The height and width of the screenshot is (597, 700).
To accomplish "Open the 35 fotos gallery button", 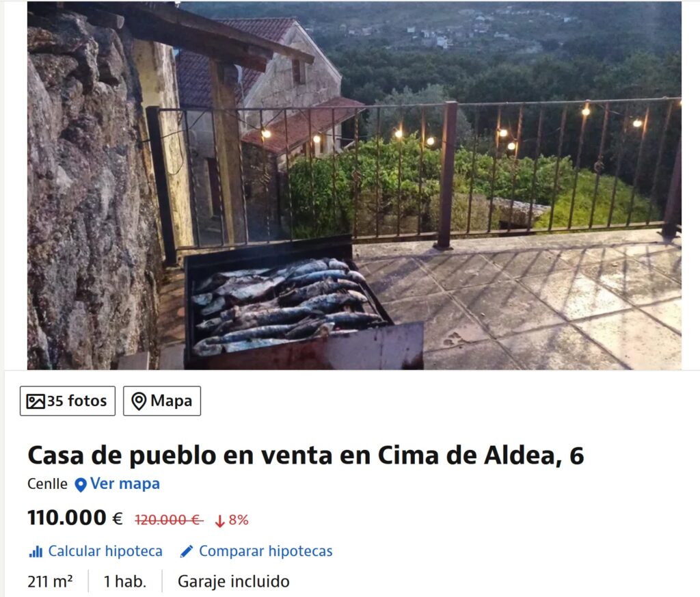I will [68, 401].
